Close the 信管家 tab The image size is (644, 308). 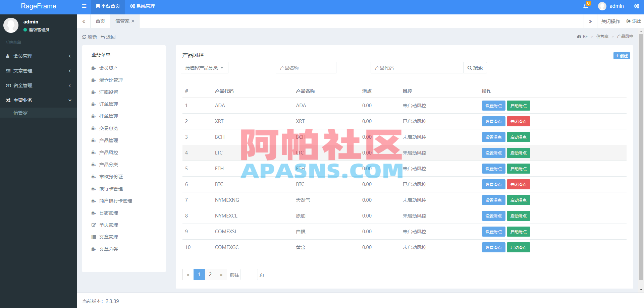133,21
